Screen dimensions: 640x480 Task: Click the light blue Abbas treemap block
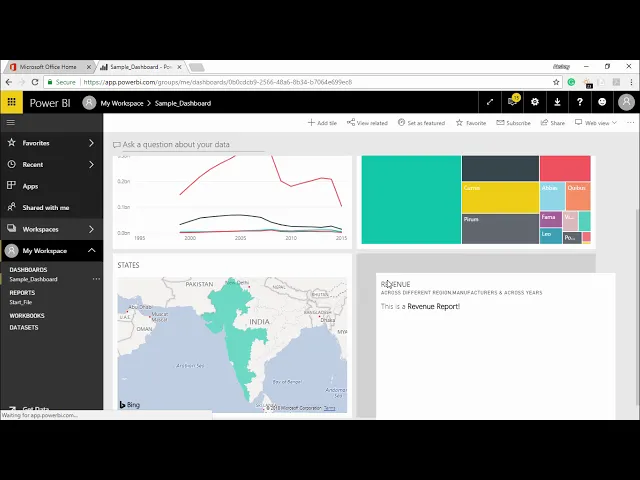click(552, 196)
